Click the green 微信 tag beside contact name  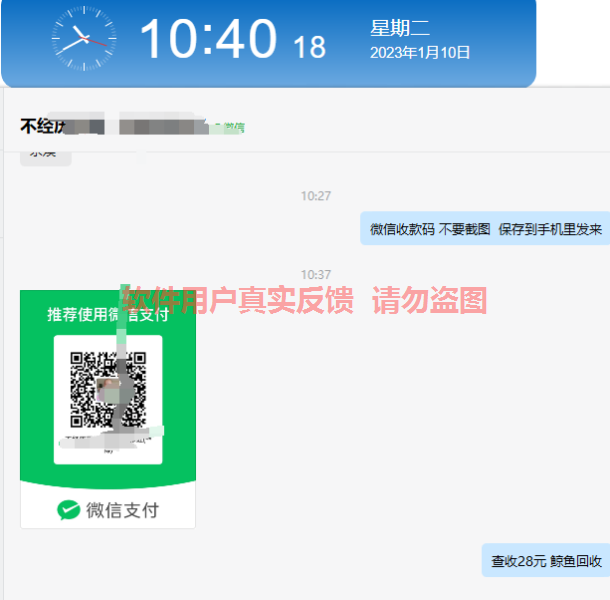point(228,128)
